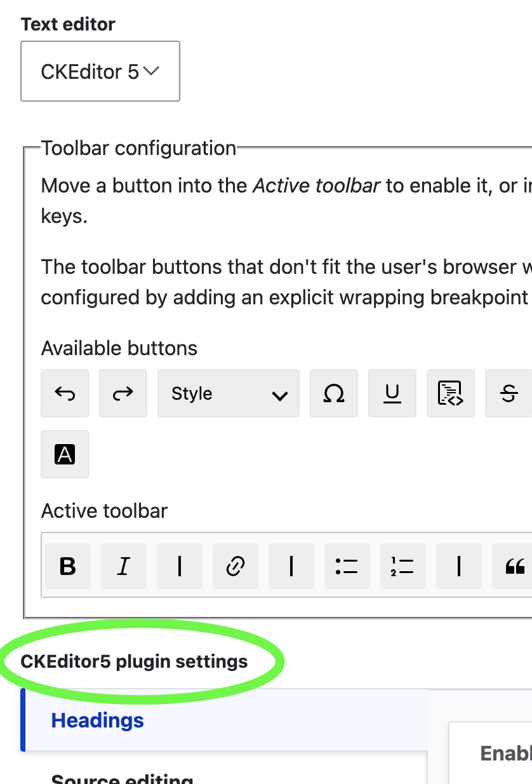
Task: Click the black 'A' icon button
Action: coord(65,454)
